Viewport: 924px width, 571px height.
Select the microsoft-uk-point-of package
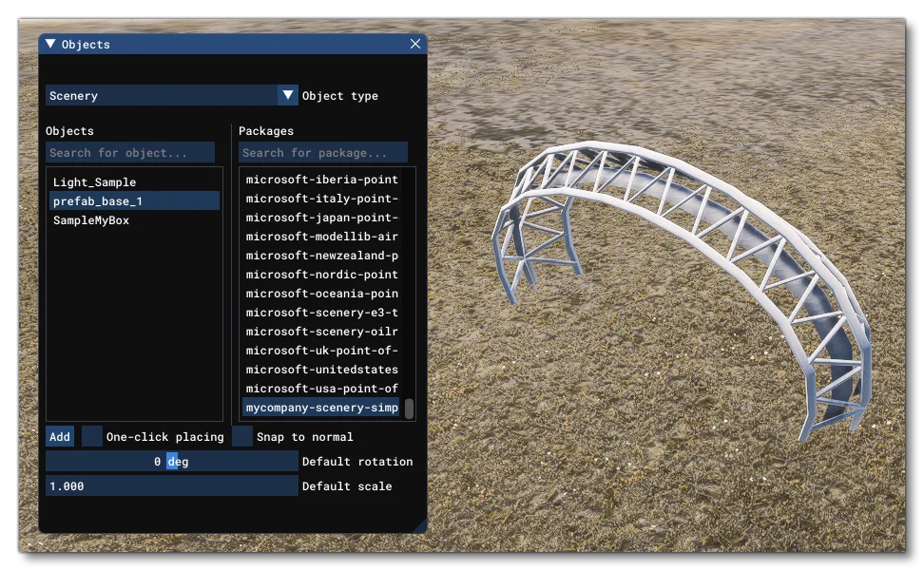(x=321, y=351)
